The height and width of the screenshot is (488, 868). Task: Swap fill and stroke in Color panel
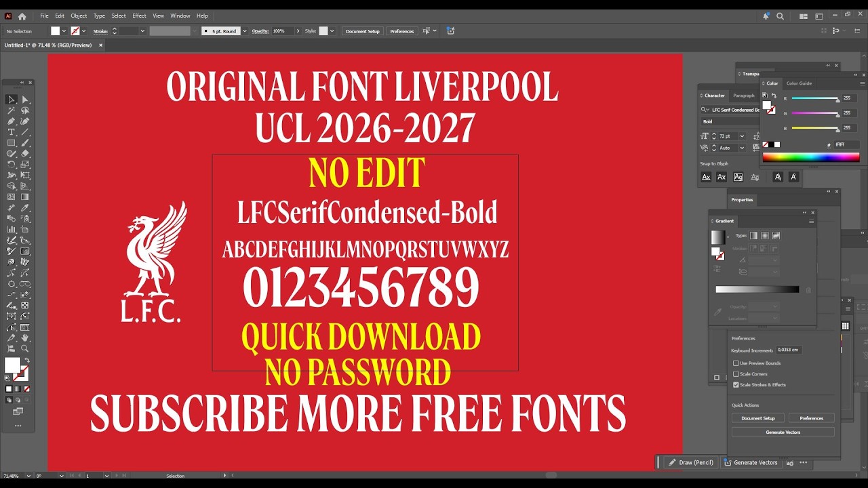[774, 96]
